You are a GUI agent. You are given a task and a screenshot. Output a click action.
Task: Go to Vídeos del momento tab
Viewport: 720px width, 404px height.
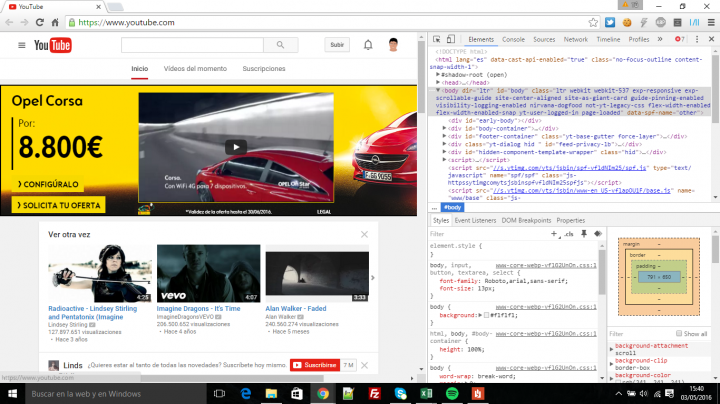(195, 68)
